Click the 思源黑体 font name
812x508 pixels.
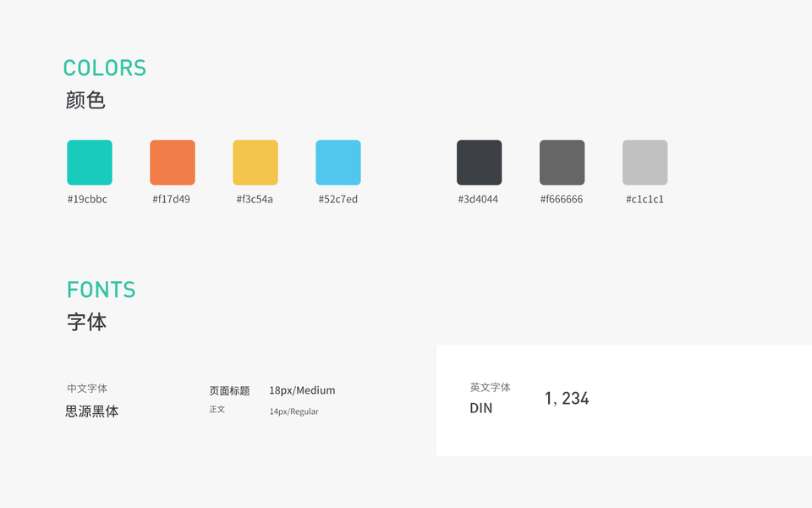(92, 411)
